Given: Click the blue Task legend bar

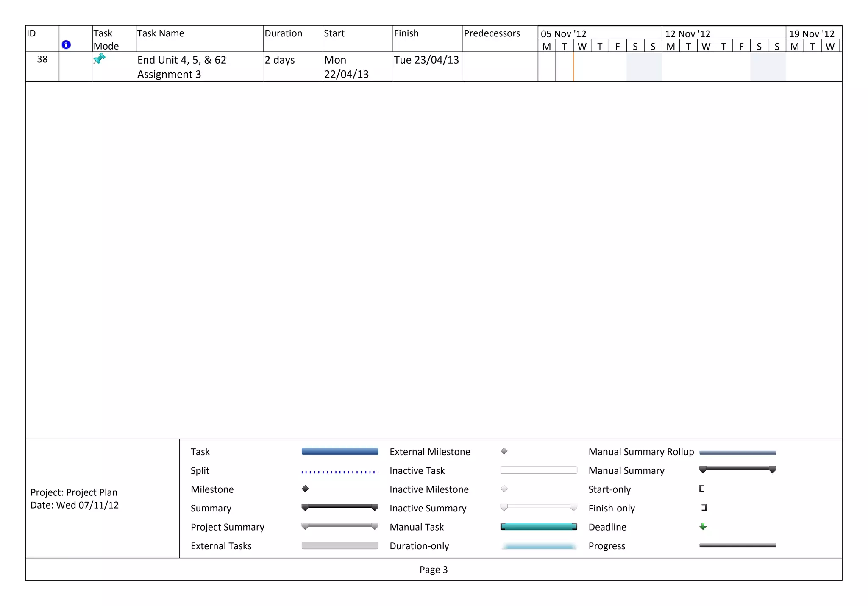Looking at the screenshot, I should coord(339,451).
